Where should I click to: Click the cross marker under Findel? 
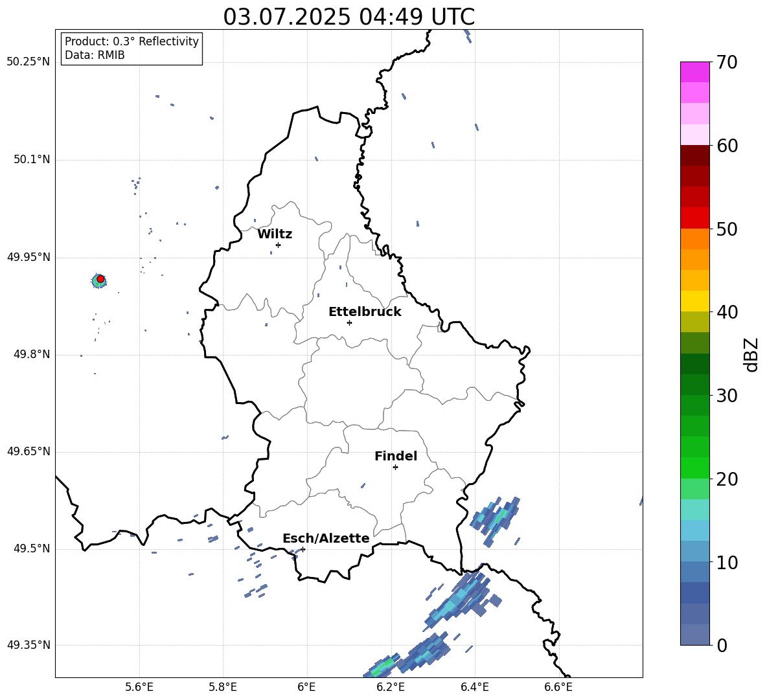pyautogui.click(x=395, y=468)
